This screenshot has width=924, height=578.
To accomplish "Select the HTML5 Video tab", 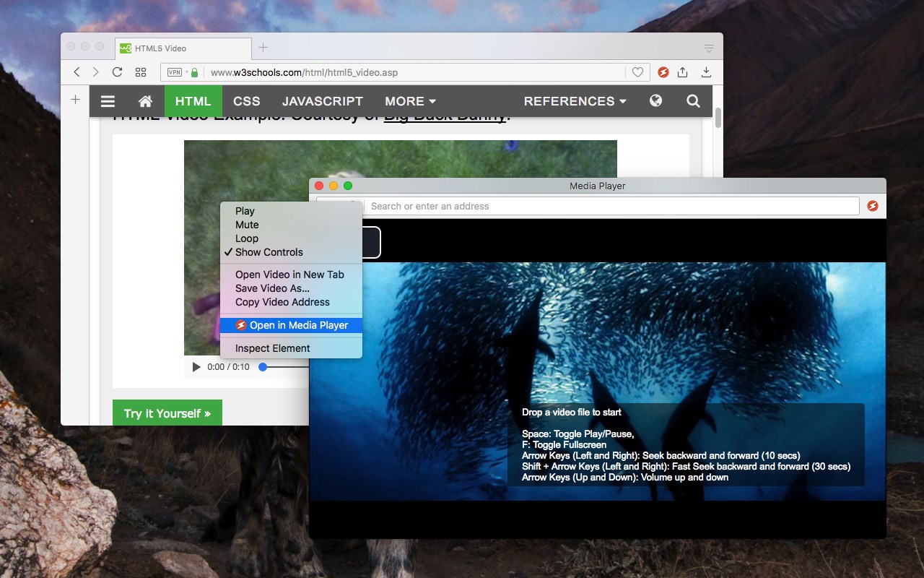I will 183,48.
